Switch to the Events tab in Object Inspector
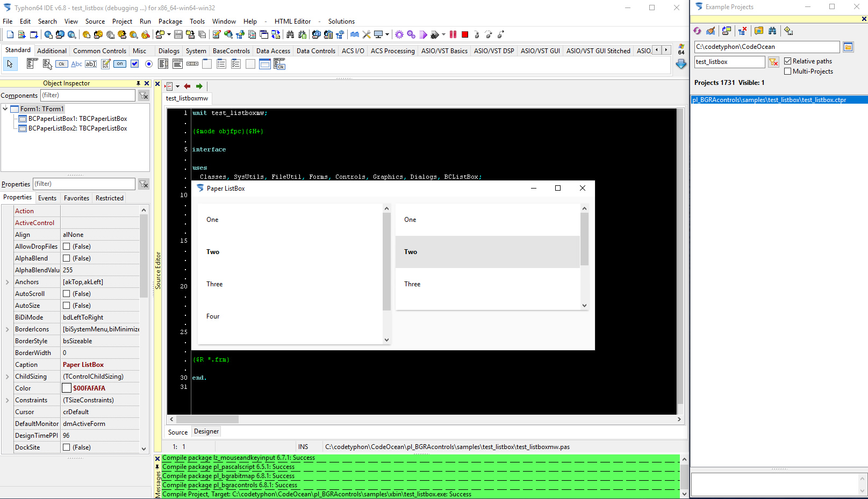 (47, 198)
